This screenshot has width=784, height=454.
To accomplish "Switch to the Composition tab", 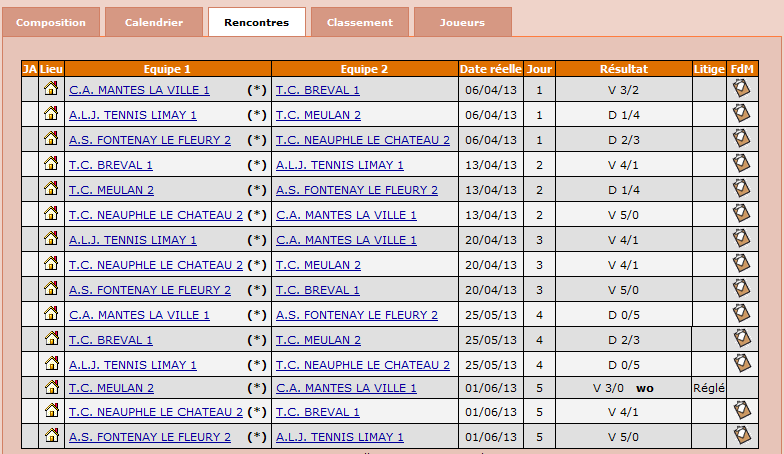I will click(x=51, y=22).
